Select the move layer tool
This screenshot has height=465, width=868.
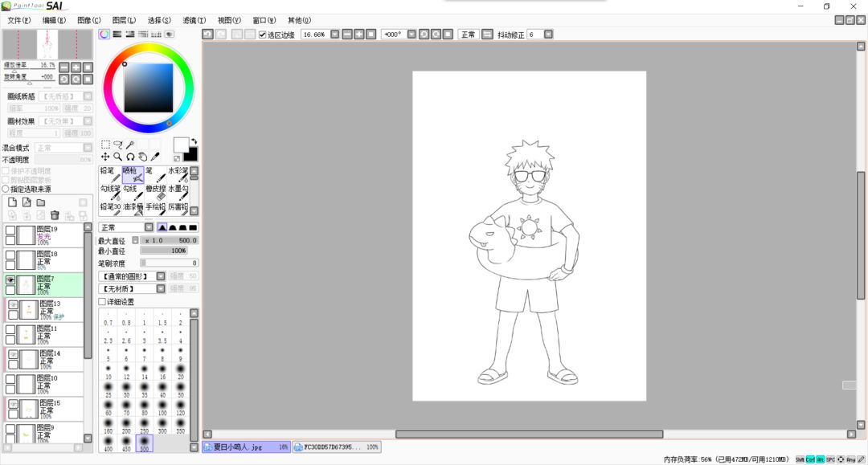105,157
